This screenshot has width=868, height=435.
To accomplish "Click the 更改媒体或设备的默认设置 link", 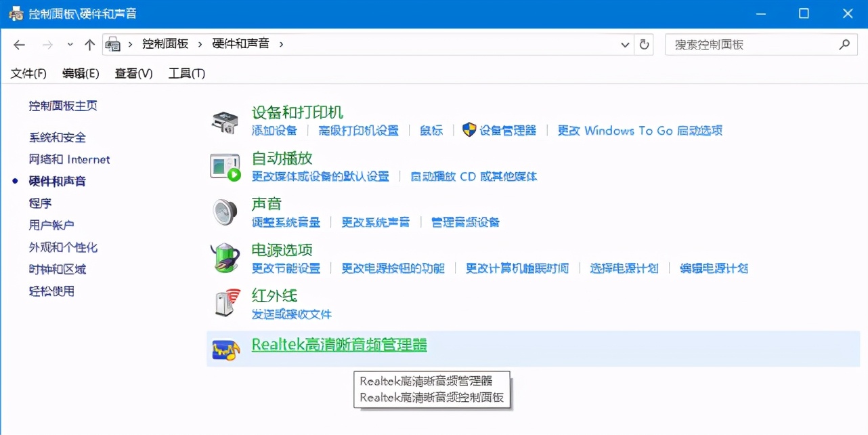I will 321,176.
